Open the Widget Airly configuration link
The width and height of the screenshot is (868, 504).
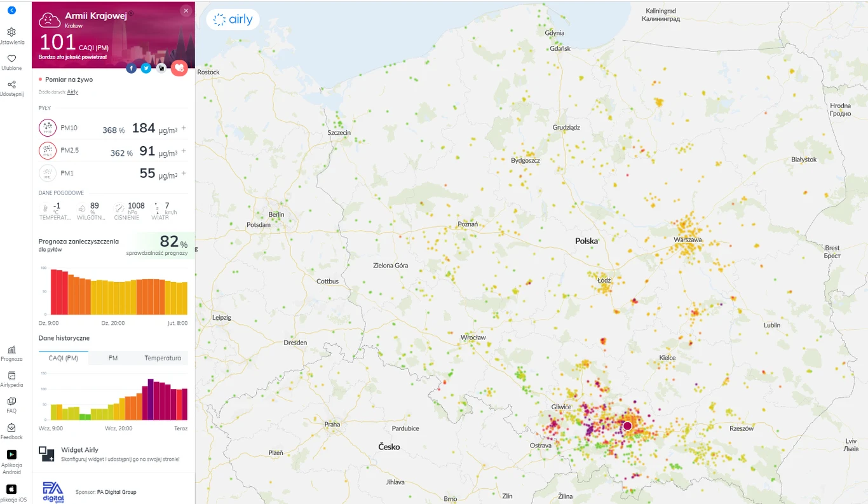120,458
